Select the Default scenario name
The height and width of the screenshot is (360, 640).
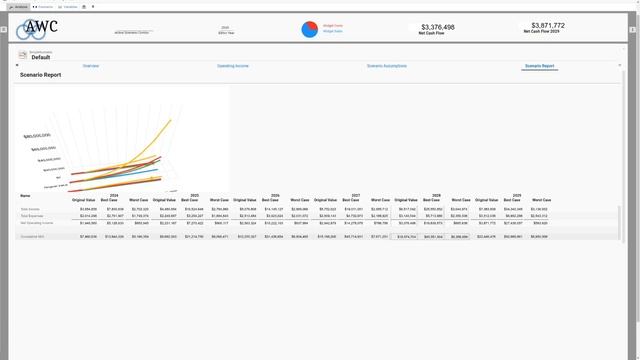tap(41, 58)
